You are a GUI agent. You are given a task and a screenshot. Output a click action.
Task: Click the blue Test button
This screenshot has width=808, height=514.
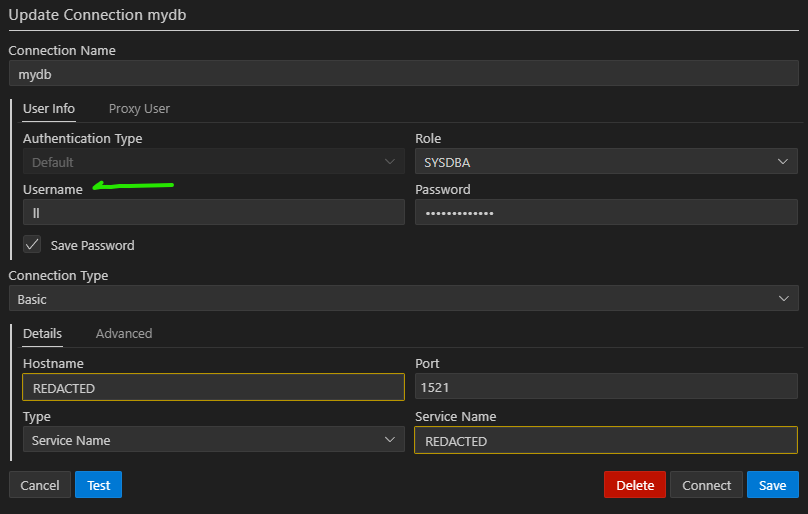[98, 485]
